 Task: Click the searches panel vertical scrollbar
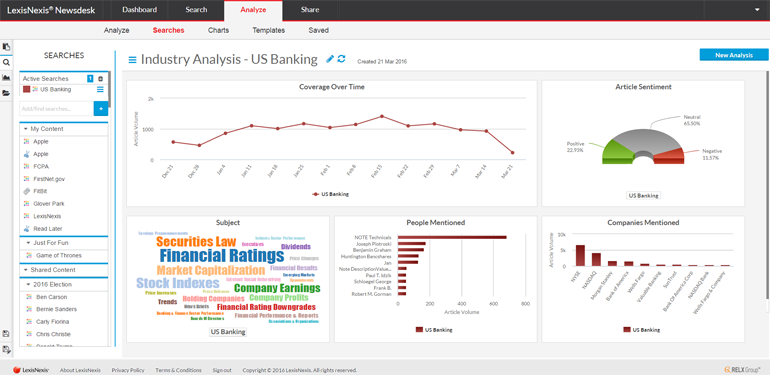[x=110, y=89]
